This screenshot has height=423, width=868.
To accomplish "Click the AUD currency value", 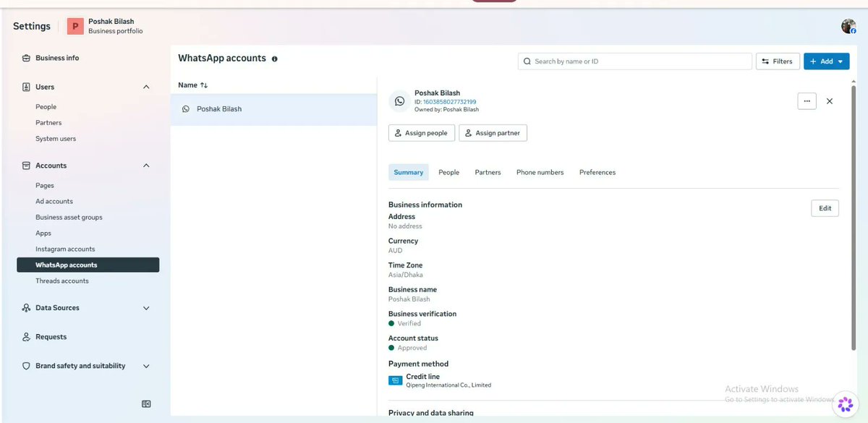I will point(396,250).
